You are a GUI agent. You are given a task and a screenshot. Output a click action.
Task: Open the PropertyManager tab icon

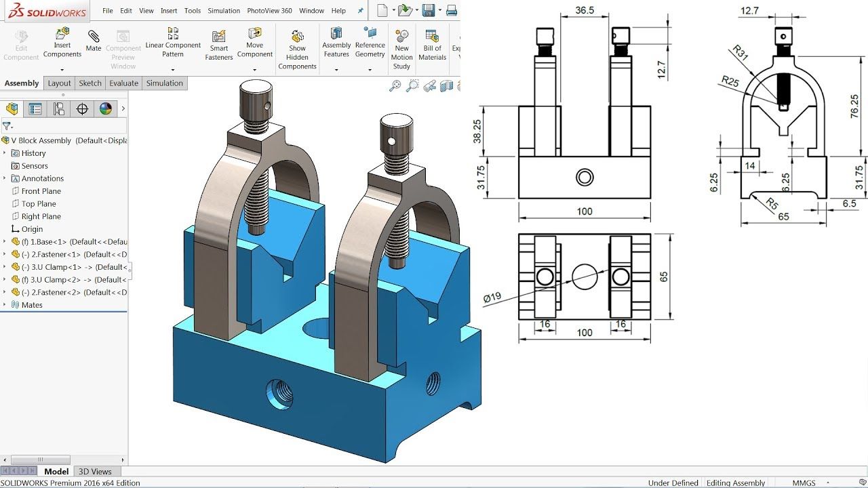[x=35, y=109]
